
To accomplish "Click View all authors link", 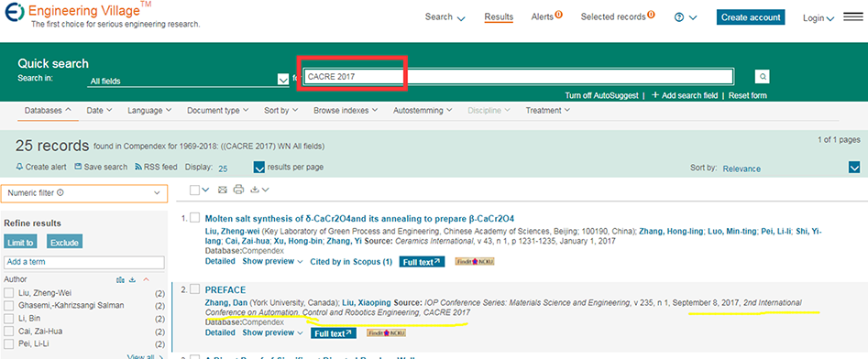I will click(x=145, y=357).
